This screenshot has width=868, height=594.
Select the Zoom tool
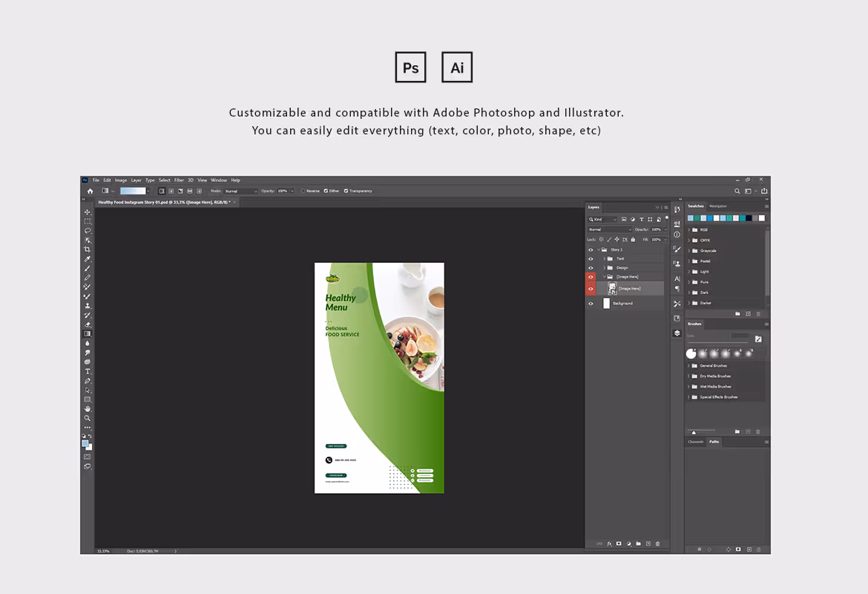(88, 418)
